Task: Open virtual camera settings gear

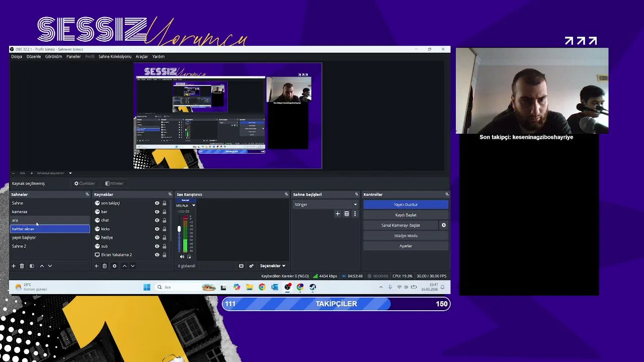Action: 444,225
